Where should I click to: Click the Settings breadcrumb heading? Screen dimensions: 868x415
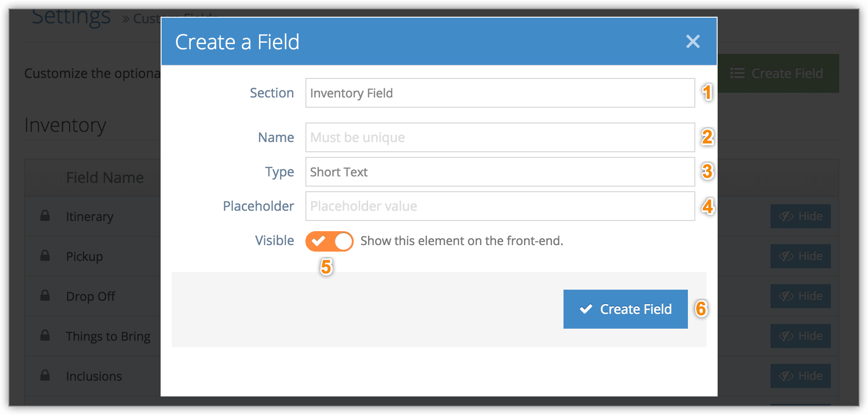(x=71, y=16)
